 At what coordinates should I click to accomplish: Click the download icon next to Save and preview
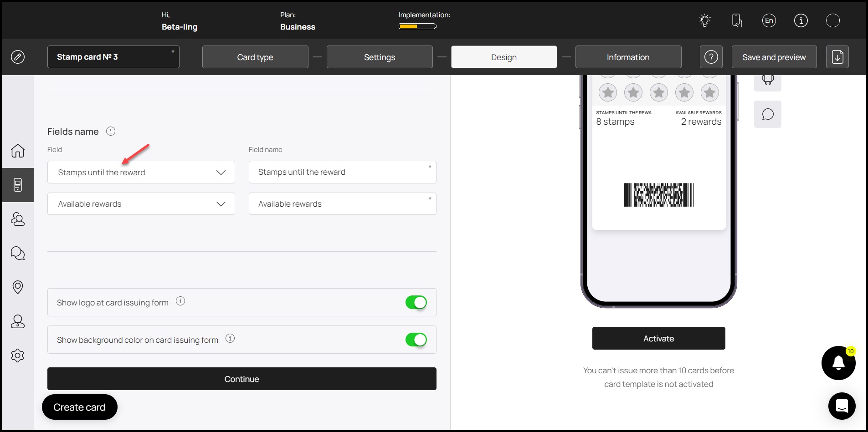tap(837, 57)
